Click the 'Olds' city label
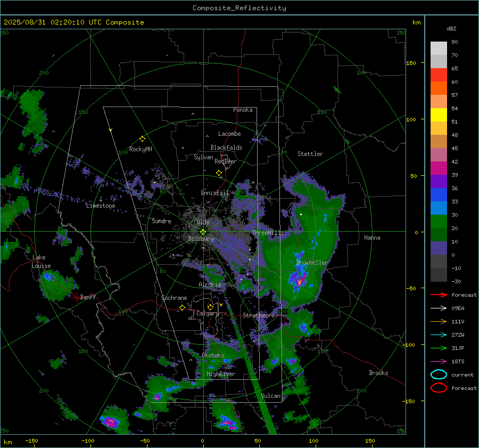479x448 pixels. click(x=203, y=222)
